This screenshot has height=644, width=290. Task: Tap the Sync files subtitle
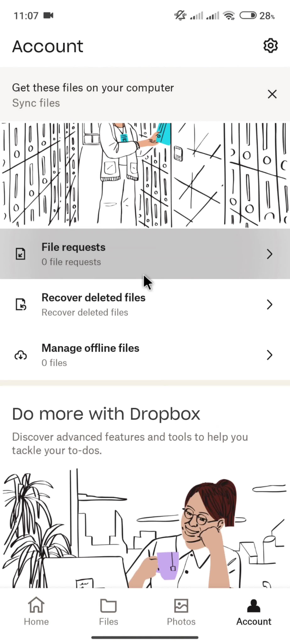tap(36, 103)
